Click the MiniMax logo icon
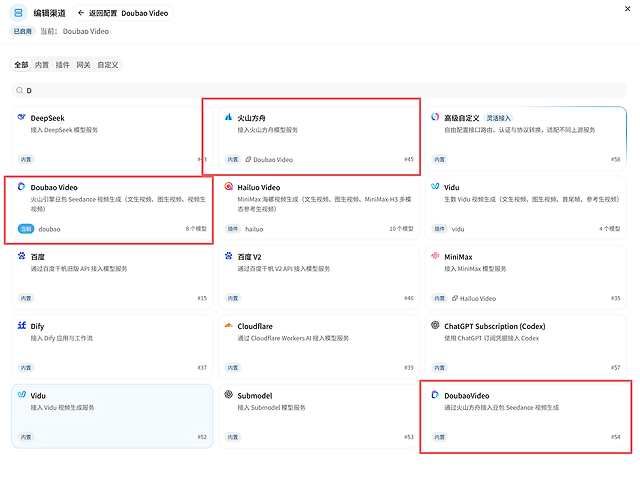 435,256
